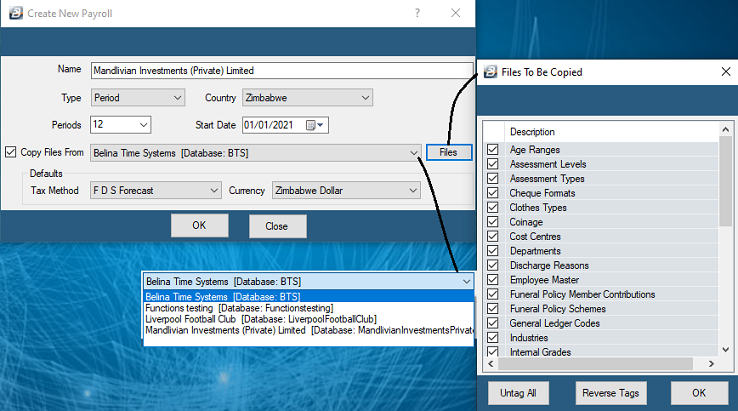Open the Start Date calendar picker icon
The width and height of the screenshot is (738, 411).
tap(314, 125)
